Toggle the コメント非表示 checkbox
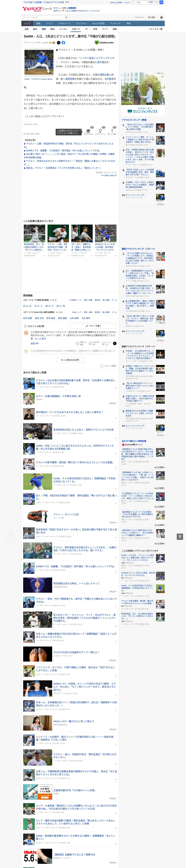The image size is (186, 868). click(x=102, y=366)
